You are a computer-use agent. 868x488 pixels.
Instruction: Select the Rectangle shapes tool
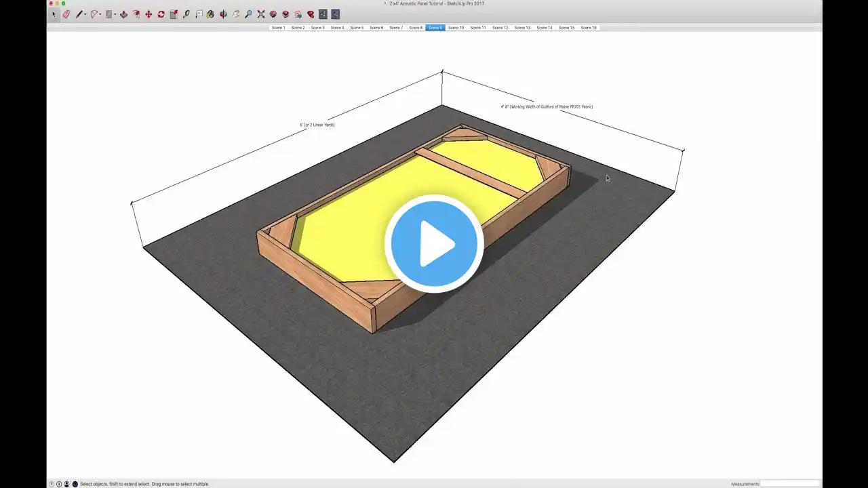point(108,14)
